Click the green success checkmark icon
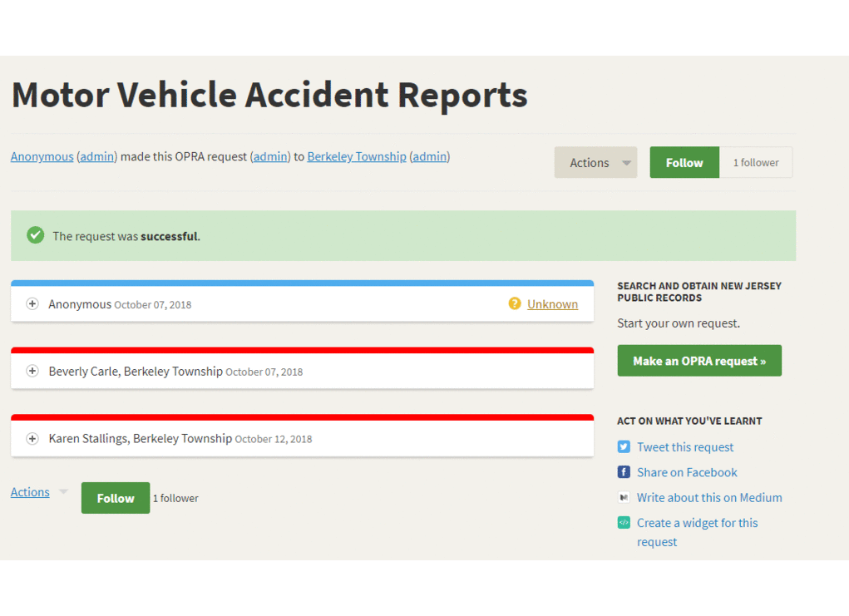 [36, 235]
